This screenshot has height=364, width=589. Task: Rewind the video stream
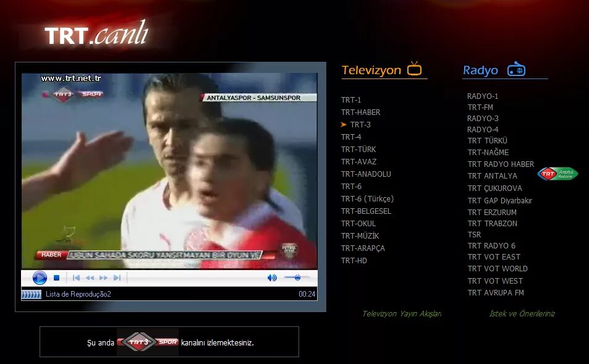click(90, 278)
